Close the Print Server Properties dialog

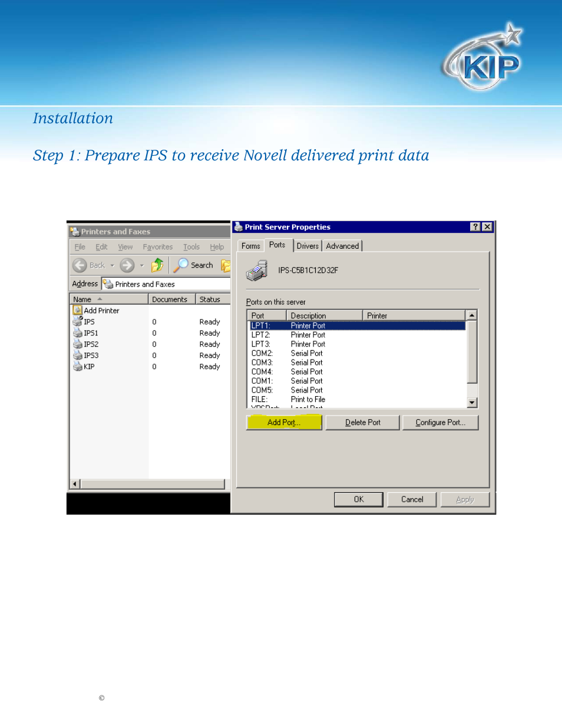[x=487, y=227]
